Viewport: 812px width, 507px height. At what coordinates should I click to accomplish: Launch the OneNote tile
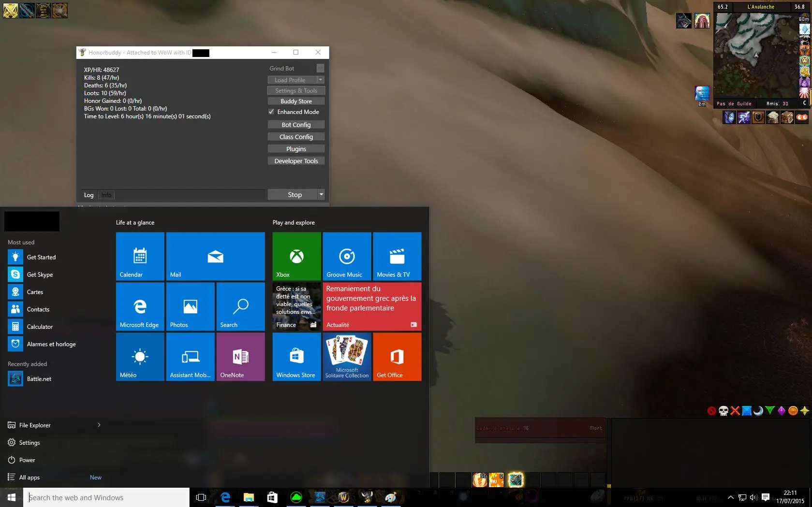pyautogui.click(x=240, y=357)
